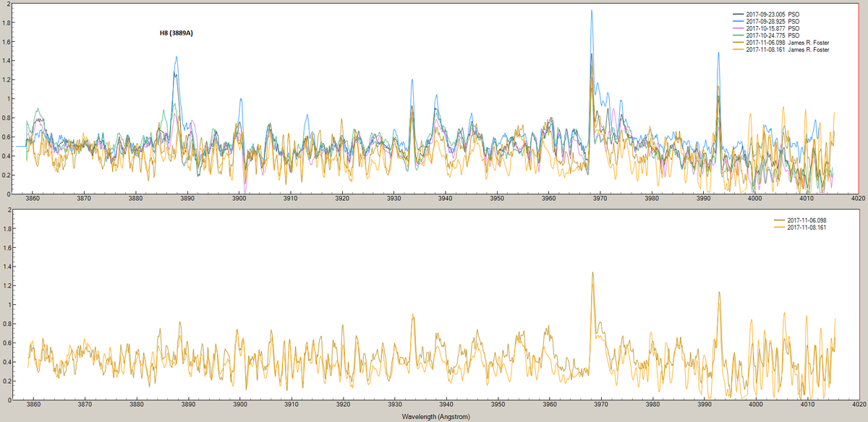868x422 pixels.
Task: Click 1.8 tick label on upper y-axis
Action: pos(7,22)
